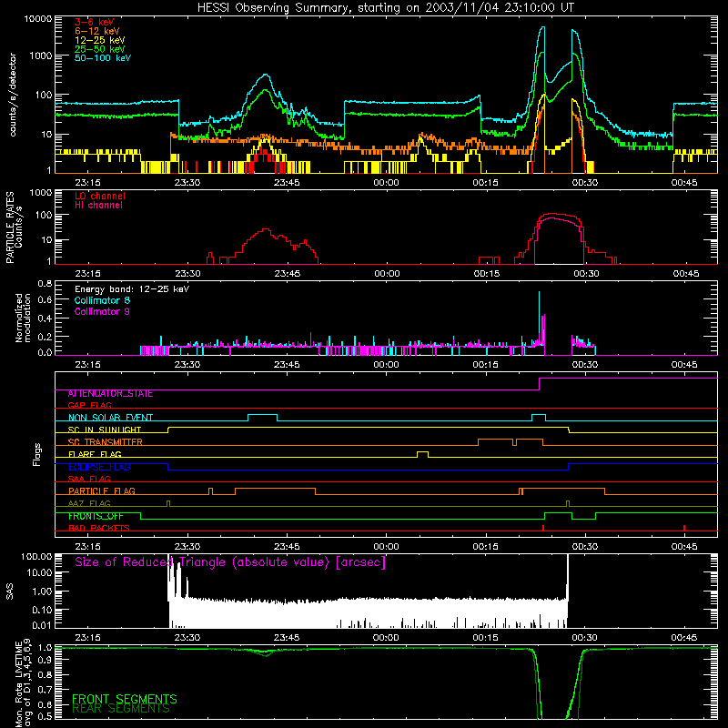This screenshot has width=728, height=728.
Task: Click the '10.00' tick on SAS panel
Action: click(39, 573)
